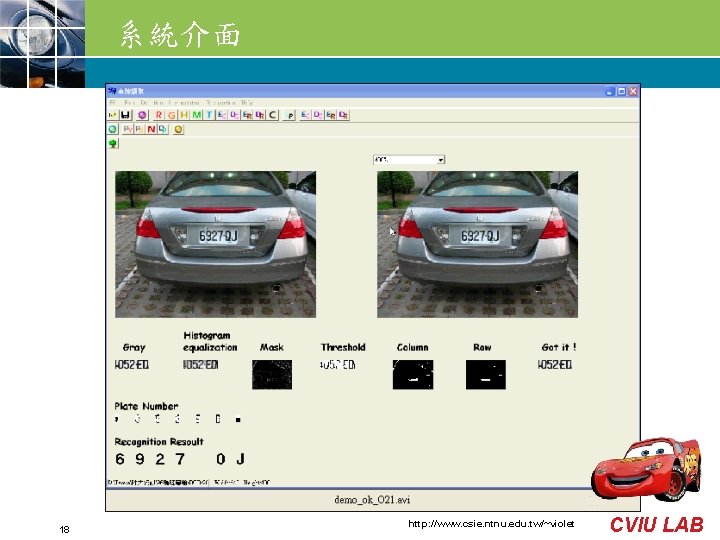The height and width of the screenshot is (540, 720).
Task: Open the combo box above the right car image
Action: pyautogui.click(x=409, y=159)
